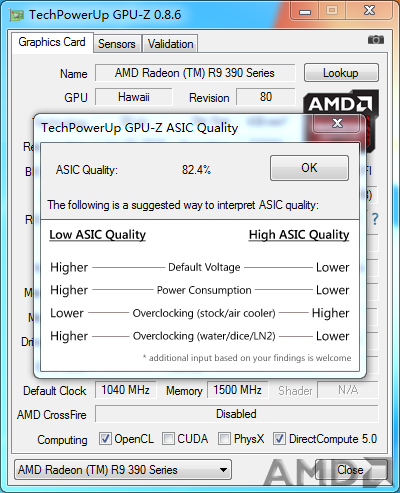Select the Graphics Card tab
Viewport: 400px width, 493px height.
[x=52, y=42]
